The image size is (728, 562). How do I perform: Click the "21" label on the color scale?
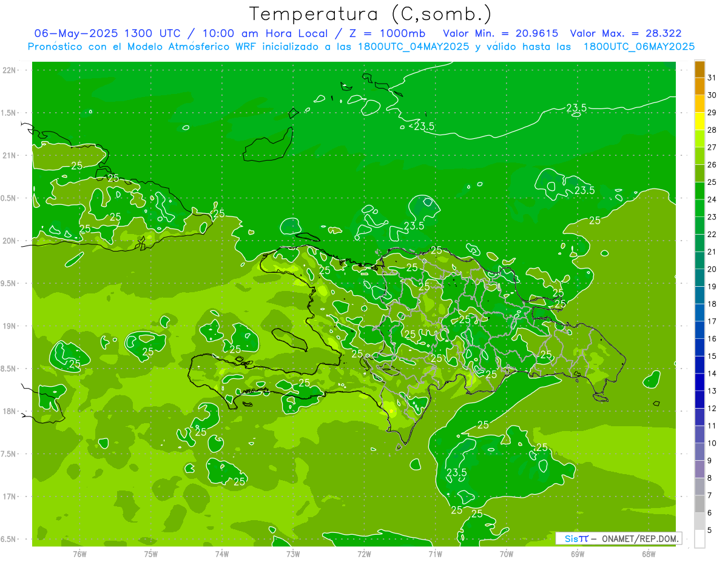click(x=712, y=252)
